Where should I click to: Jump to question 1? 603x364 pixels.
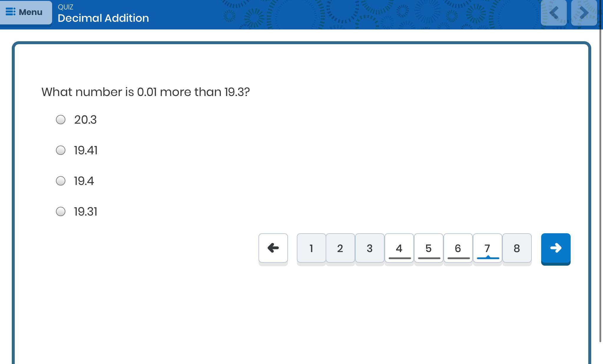[x=311, y=248]
